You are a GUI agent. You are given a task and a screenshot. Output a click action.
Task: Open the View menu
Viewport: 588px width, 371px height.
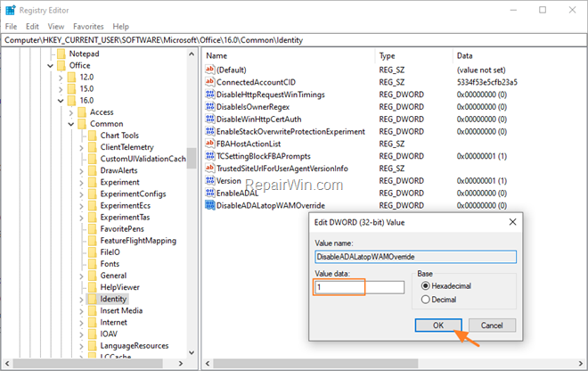coord(56,26)
